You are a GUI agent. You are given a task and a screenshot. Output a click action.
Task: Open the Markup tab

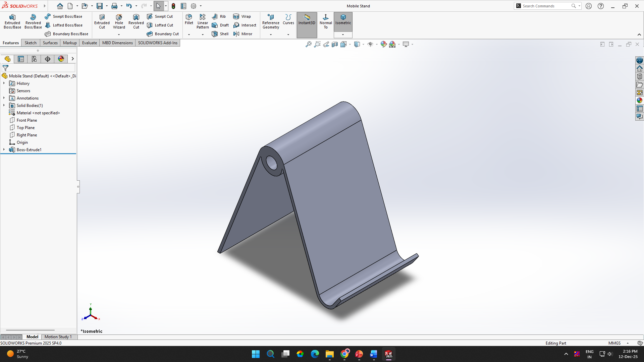pyautogui.click(x=70, y=43)
